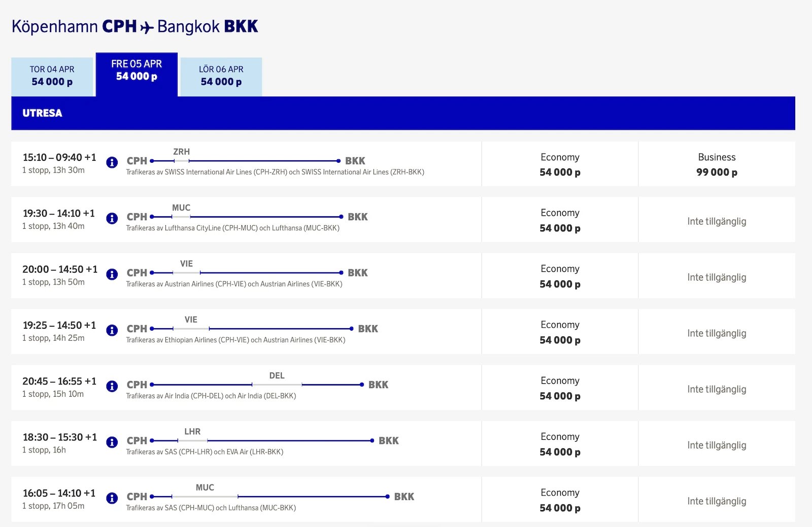812x527 pixels.
Task: Open info icon for 16:05 – 14:10 flight
Action: tap(112, 498)
